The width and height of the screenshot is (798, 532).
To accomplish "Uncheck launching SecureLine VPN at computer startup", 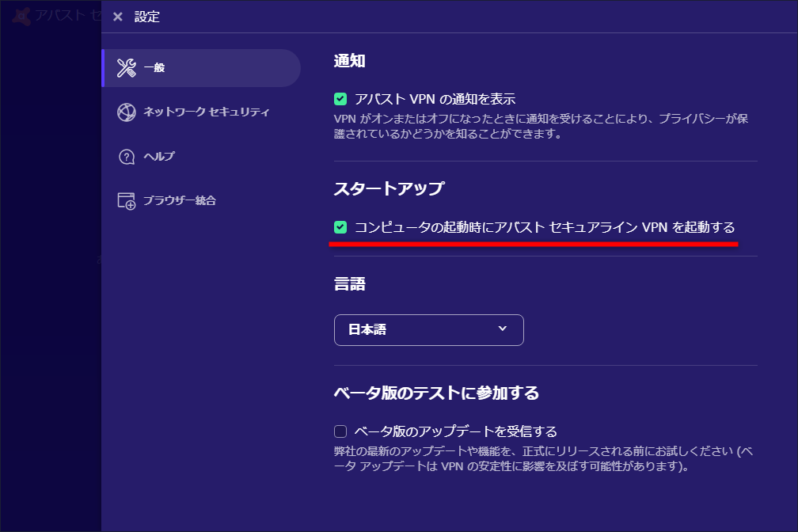I will tap(340, 226).
